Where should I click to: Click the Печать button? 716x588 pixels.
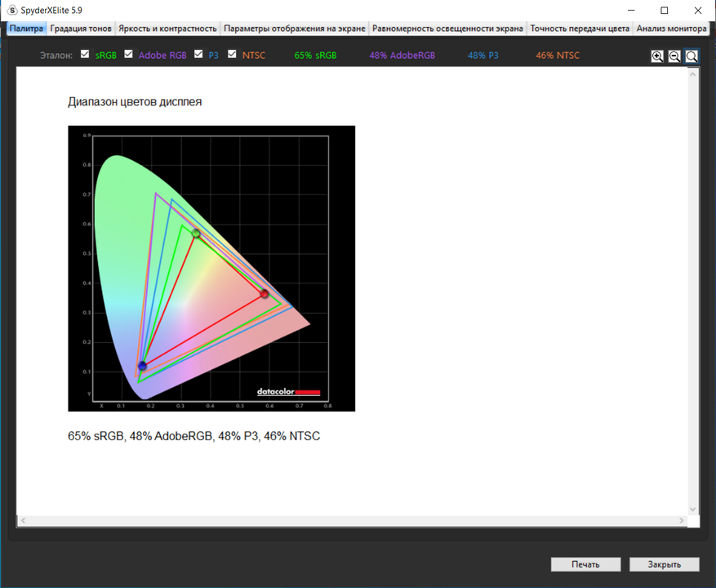(x=585, y=564)
